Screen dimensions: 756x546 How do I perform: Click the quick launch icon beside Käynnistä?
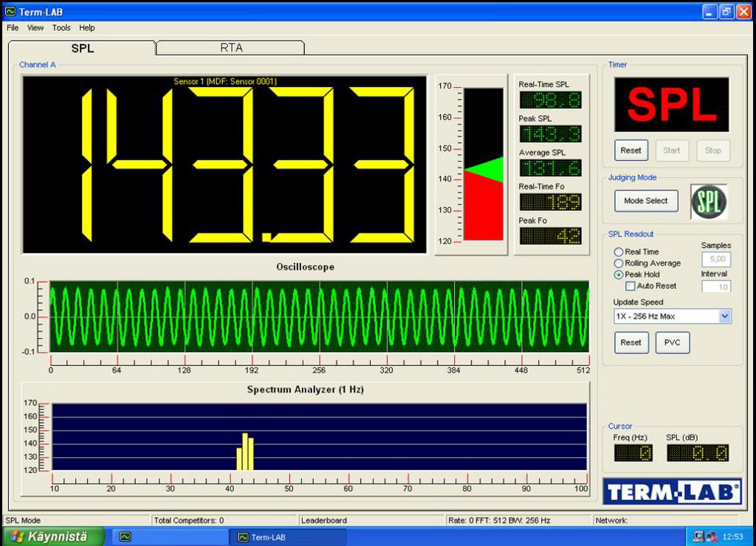coord(125,537)
